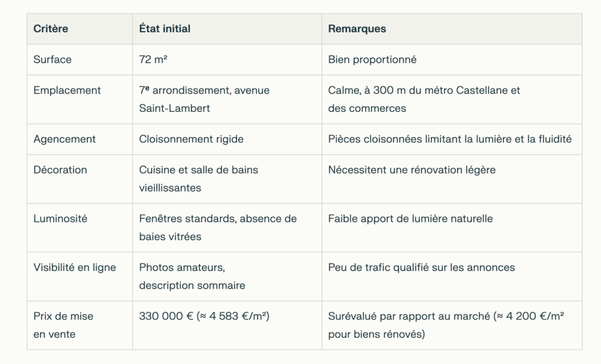601x364 pixels.
Task: Select the rénovation légère remark
Action: pos(411,170)
